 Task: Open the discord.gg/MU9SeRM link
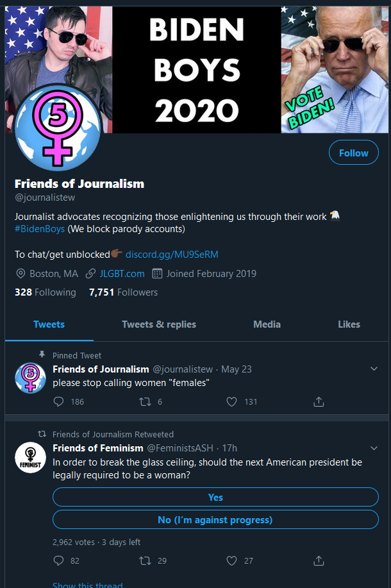click(x=172, y=255)
